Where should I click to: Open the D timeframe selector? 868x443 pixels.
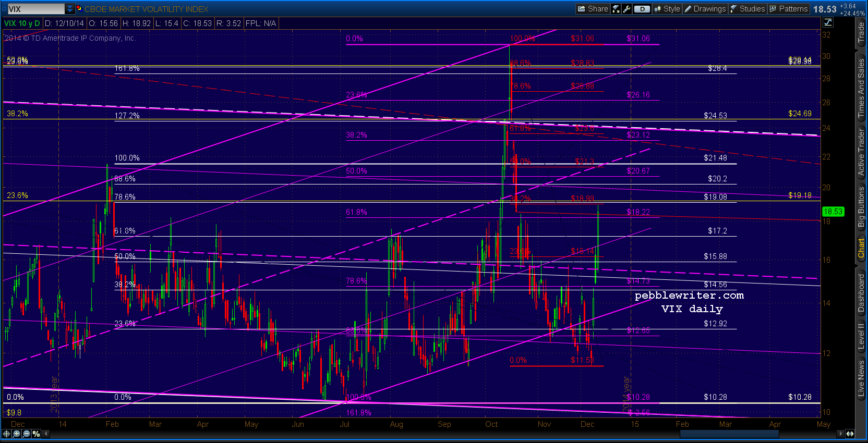pyautogui.click(x=642, y=9)
